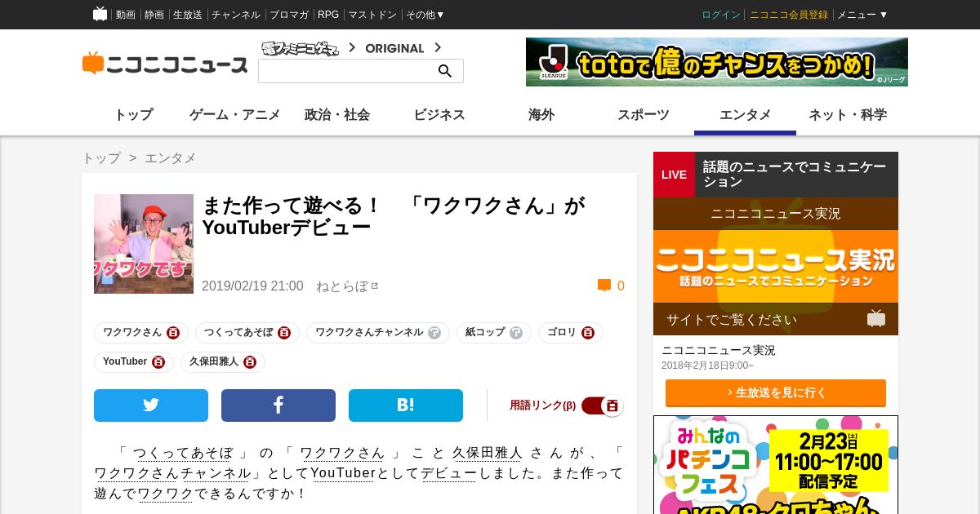Image resolution: width=980 pixels, height=514 pixels.
Task: Open the ワクワクさん tag
Action: tap(141, 333)
